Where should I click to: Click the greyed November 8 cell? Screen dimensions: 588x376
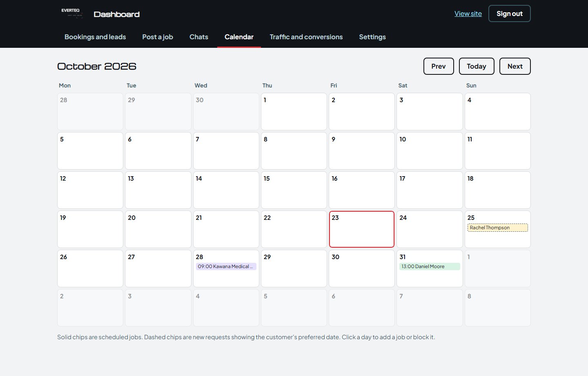(498, 308)
